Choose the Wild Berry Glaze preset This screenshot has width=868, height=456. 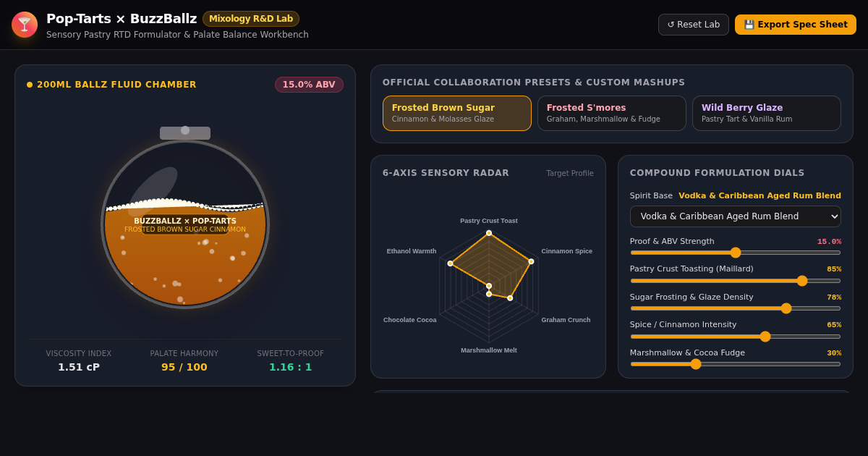[x=767, y=113]
